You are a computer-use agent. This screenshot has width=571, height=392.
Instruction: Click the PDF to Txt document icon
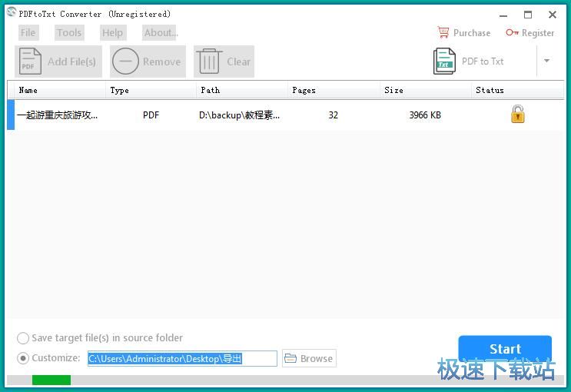pos(444,61)
